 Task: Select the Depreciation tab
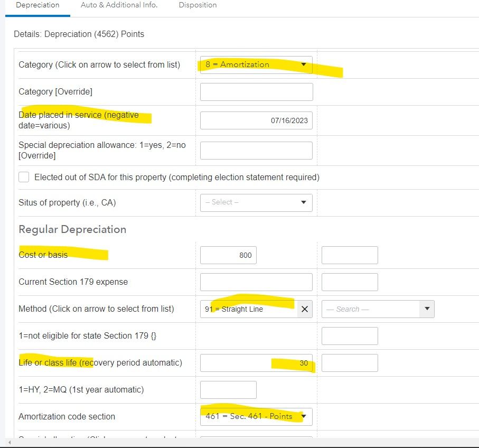click(x=37, y=5)
